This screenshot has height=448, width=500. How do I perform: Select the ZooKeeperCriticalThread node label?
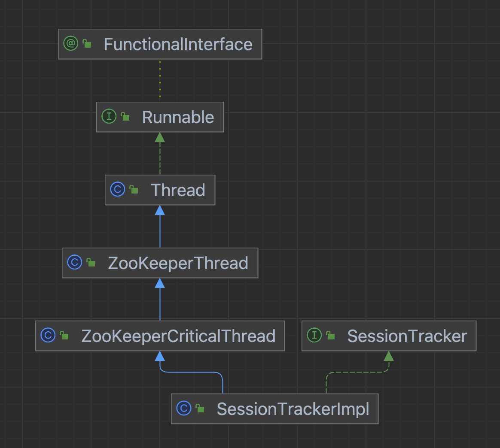coord(178,336)
